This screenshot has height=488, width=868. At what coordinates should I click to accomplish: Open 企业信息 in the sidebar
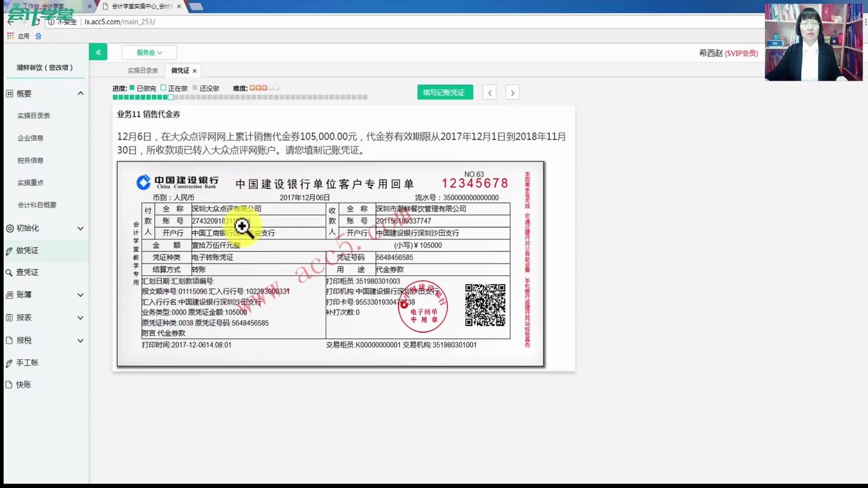click(x=30, y=138)
